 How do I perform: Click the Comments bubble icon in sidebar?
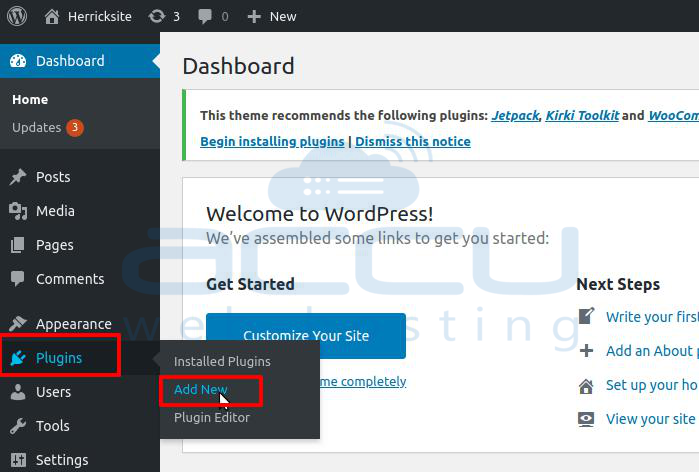[17, 279]
